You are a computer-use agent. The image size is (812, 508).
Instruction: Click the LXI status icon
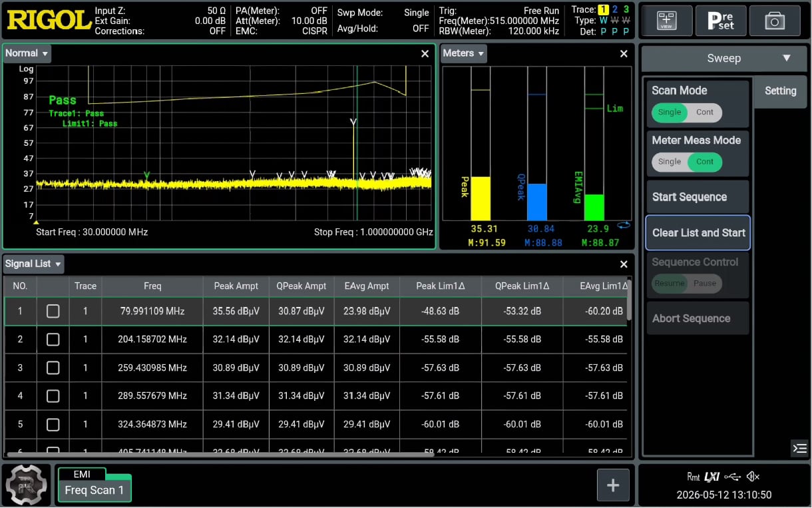[x=712, y=477]
